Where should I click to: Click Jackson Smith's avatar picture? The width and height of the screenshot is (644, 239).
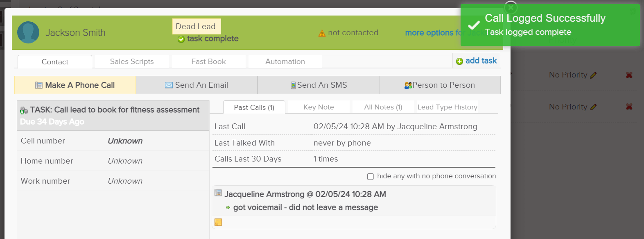coord(28,32)
